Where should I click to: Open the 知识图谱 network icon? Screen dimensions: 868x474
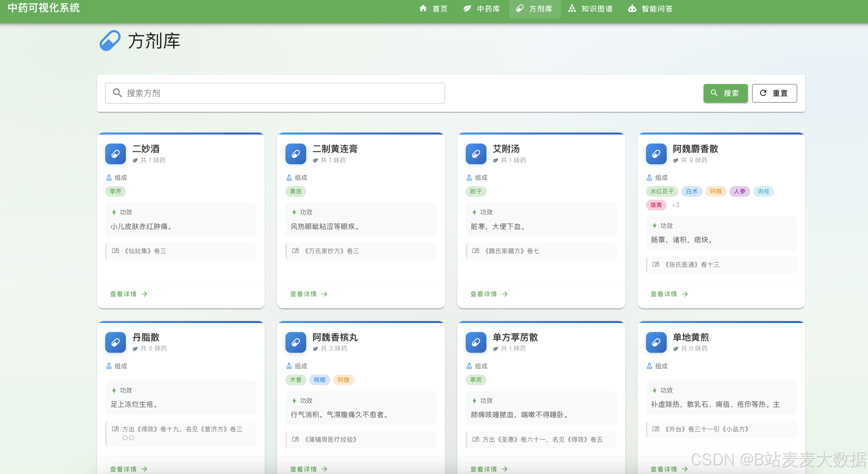tap(572, 8)
